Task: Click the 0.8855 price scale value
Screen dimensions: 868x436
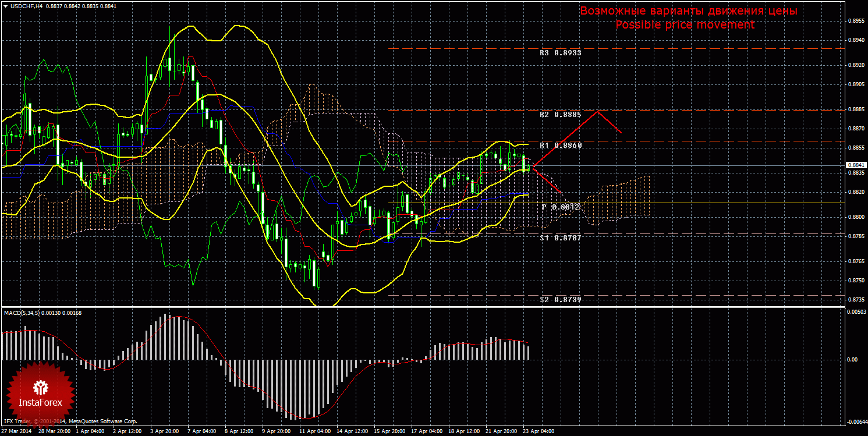Action: tap(856, 148)
